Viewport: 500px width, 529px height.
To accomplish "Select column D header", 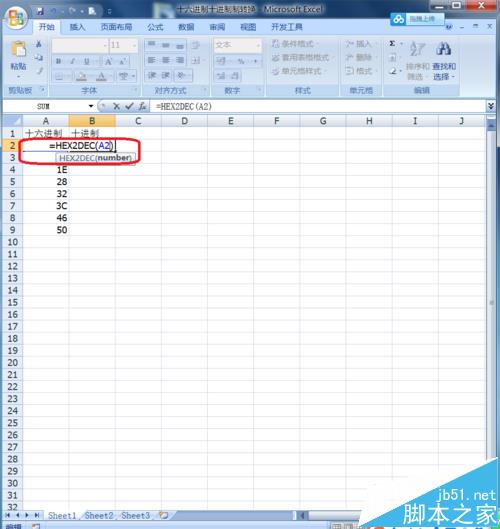I will (184, 121).
